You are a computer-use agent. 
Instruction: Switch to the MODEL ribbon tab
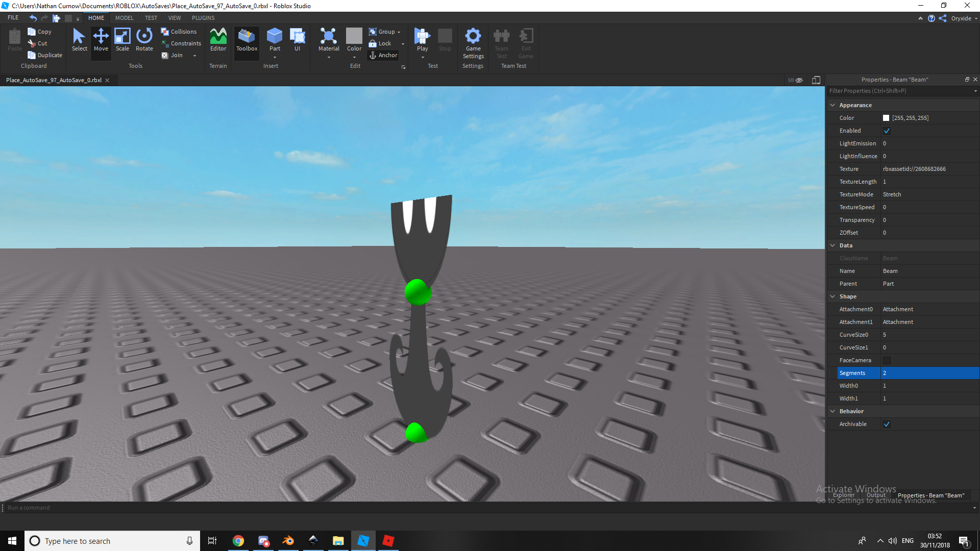(124, 18)
